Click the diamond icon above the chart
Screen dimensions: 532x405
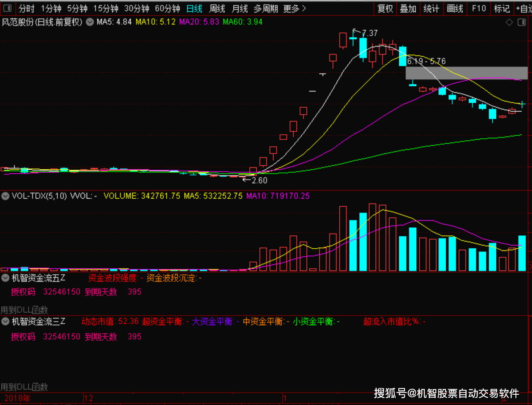(x=509, y=22)
